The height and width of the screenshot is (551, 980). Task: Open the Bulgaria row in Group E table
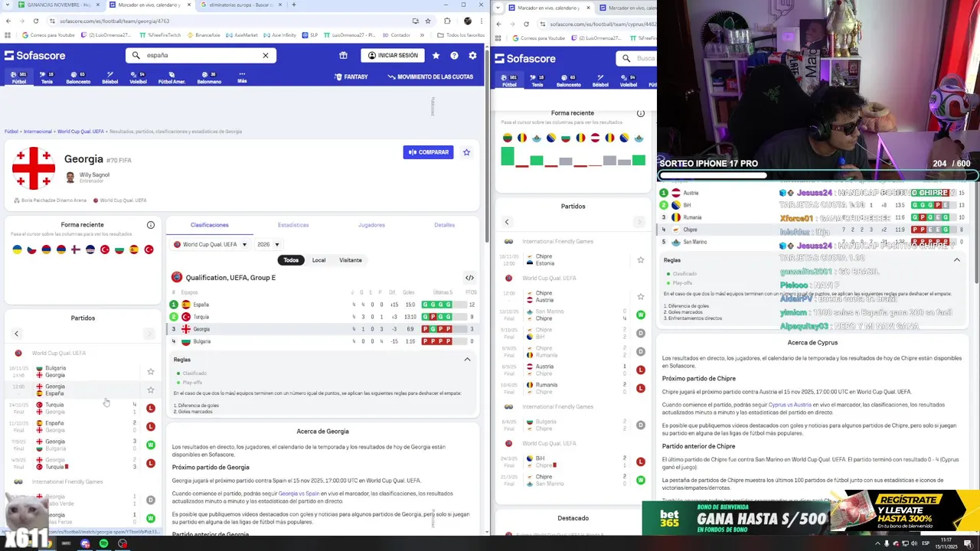coord(323,341)
